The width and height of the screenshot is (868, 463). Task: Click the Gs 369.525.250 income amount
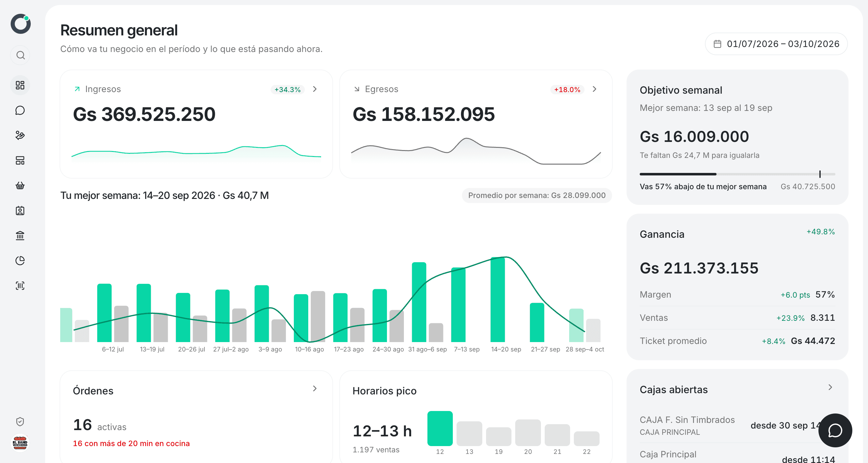(144, 114)
